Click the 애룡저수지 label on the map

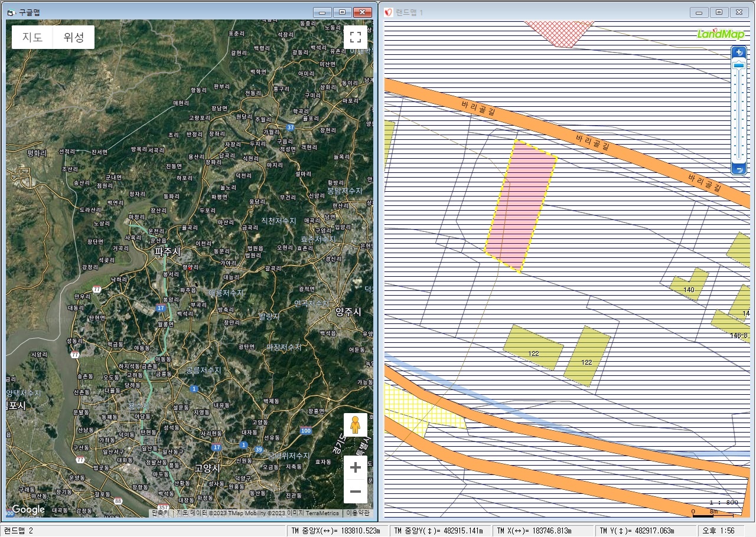[226, 293]
